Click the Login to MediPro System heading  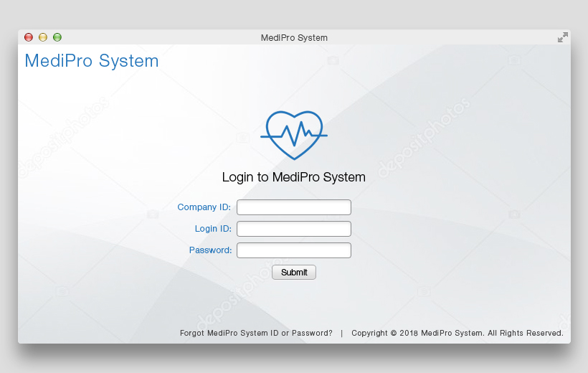(x=293, y=177)
